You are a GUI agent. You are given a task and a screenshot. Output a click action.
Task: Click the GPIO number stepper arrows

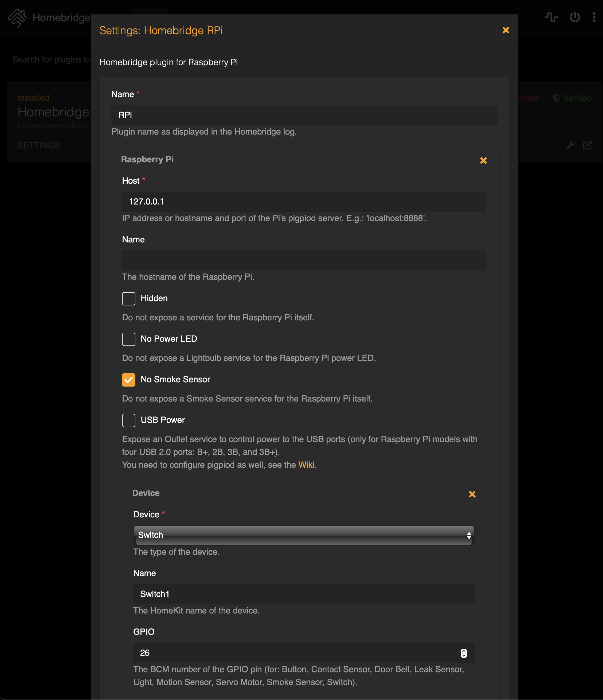pyautogui.click(x=464, y=653)
